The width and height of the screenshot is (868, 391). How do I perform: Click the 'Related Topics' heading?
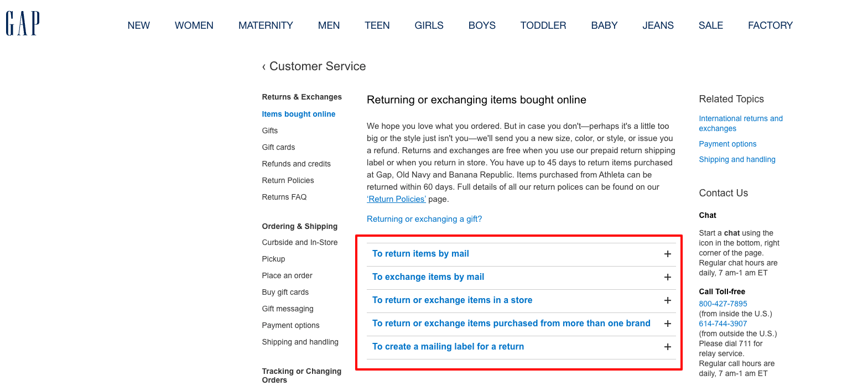click(731, 99)
